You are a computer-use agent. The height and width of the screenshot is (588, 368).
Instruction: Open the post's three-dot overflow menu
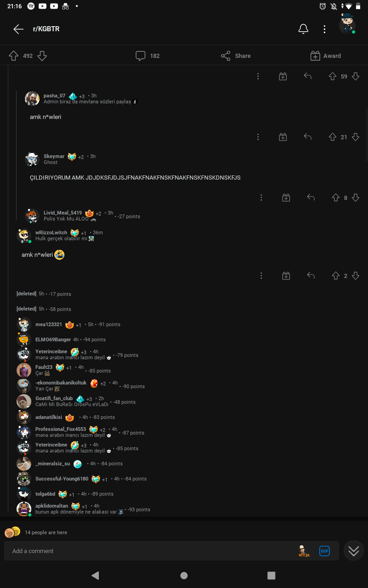[324, 29]
